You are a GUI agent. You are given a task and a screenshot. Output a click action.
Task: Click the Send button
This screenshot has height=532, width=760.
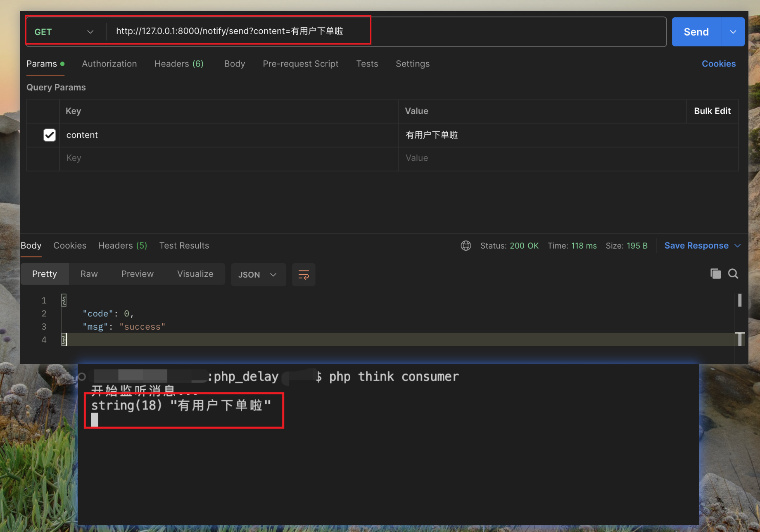pos(696,32)
